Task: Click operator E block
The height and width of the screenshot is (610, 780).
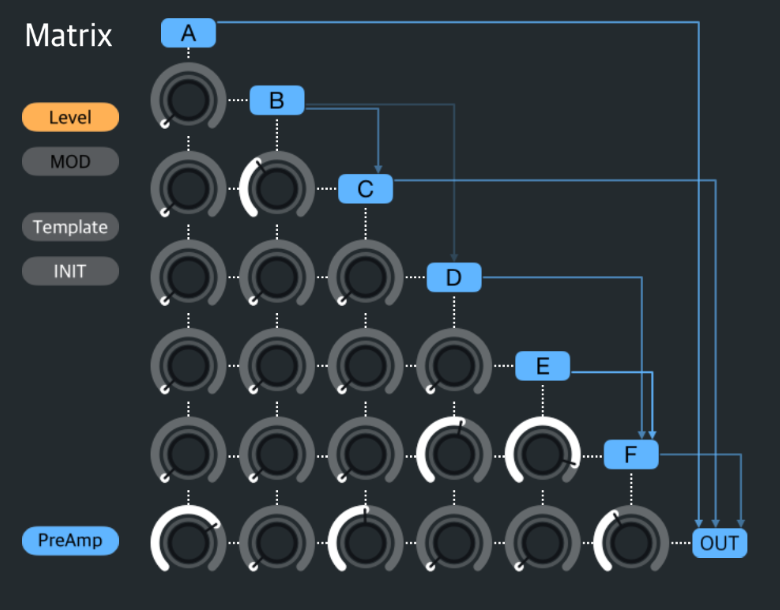Action: tap(542, 366)
